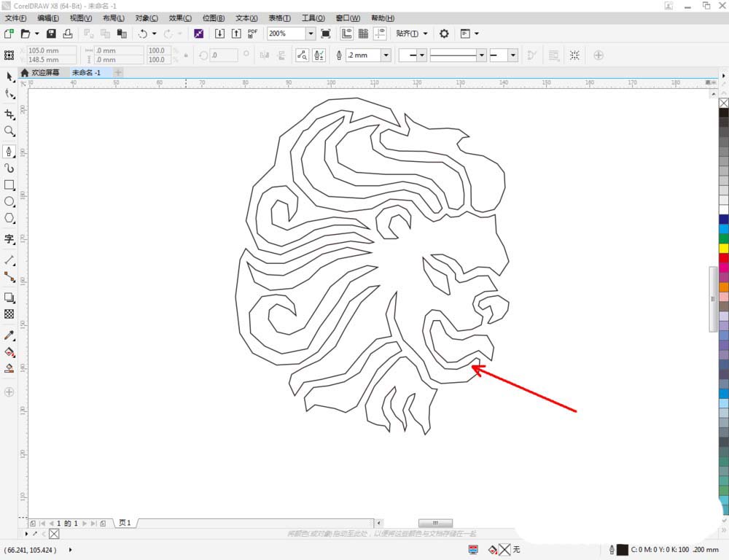Click the Page 1 tab
Image resolution: width=729 pixels, height=560 pixels.
[125, 523]
